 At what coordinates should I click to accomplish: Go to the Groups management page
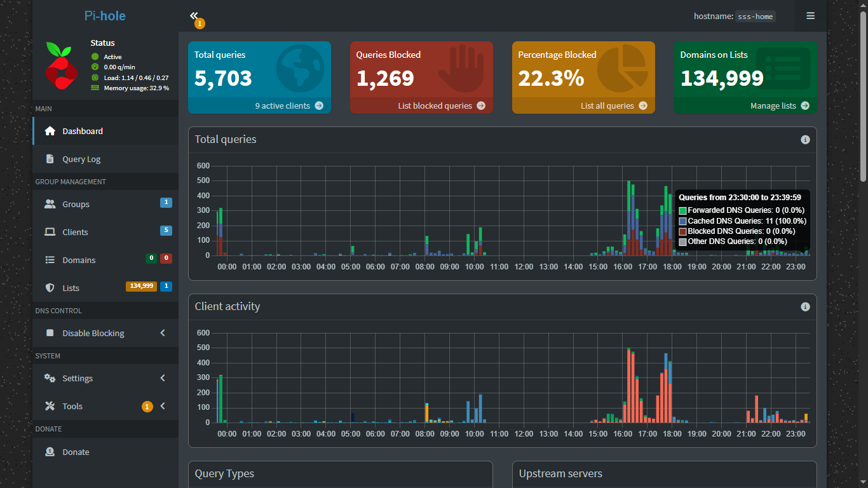click(105, 204)
